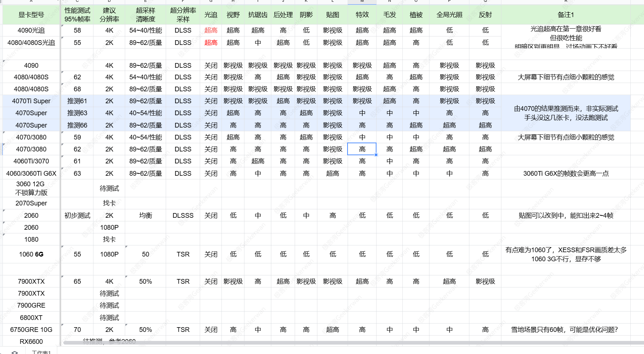Select 找卡 in the 2070Super row
This screenshot has width=644, height=354.
pos(109,203)
